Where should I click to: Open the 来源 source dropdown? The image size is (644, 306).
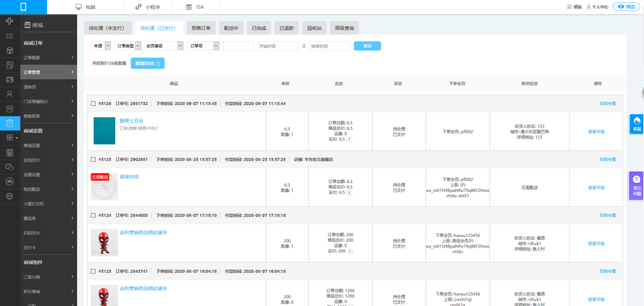[x=101, y=46]
